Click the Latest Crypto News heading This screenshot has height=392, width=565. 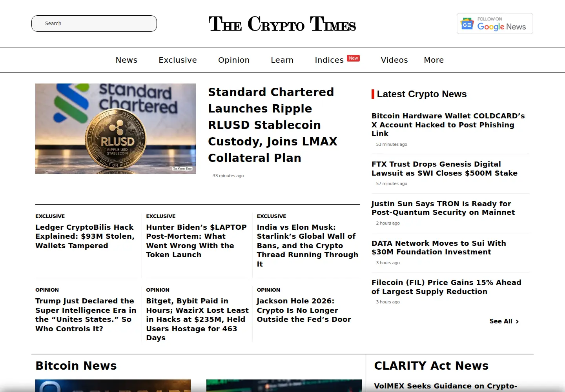(422, 94)
